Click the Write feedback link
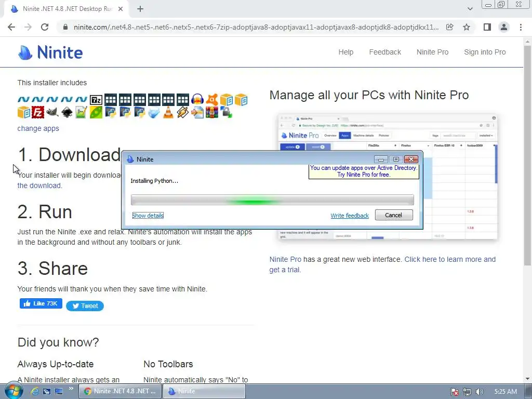 click(x=350, y=216)
